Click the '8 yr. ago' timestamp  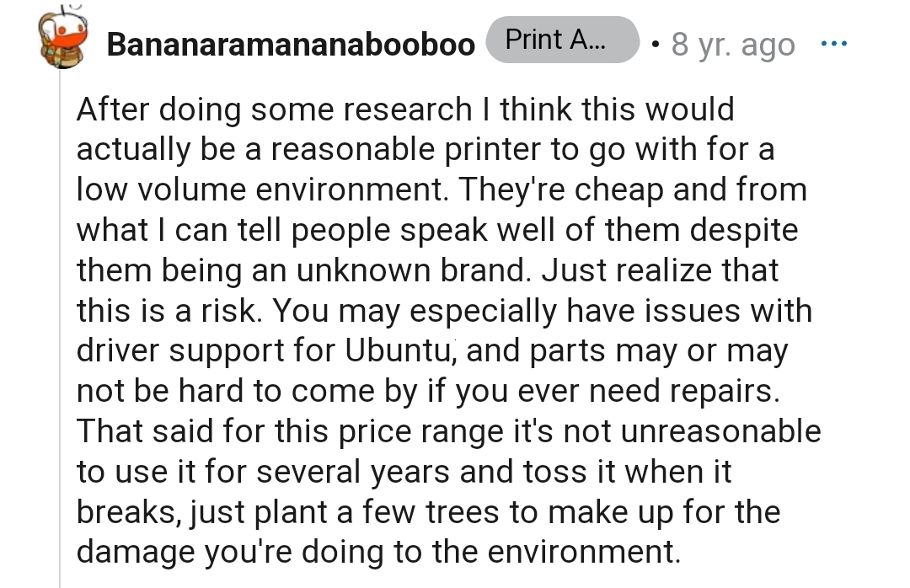point(732,45)
